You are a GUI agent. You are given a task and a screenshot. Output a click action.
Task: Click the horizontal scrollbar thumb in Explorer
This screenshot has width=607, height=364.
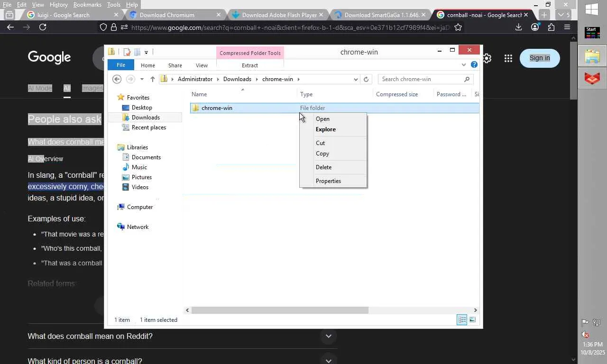[x=280, y=310]
